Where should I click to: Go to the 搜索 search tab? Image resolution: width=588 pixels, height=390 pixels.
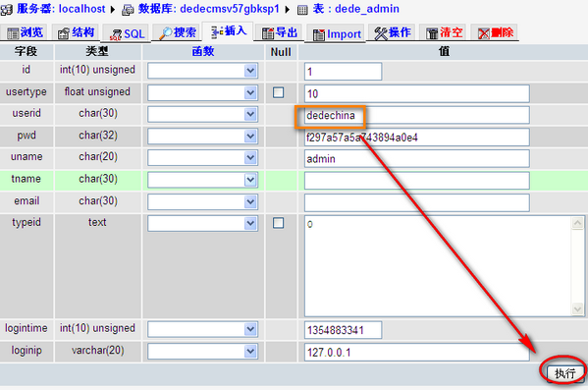coord(177,32)
